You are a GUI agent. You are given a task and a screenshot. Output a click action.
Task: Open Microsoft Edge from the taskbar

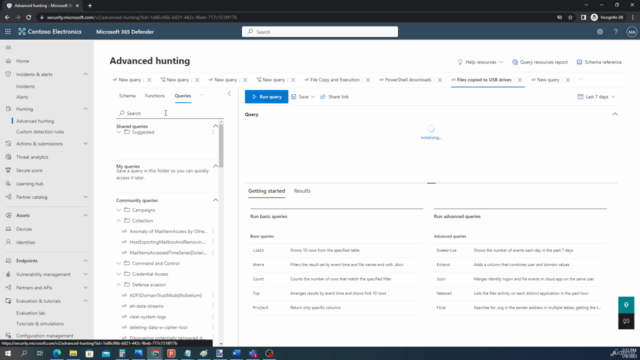(57, 353)
